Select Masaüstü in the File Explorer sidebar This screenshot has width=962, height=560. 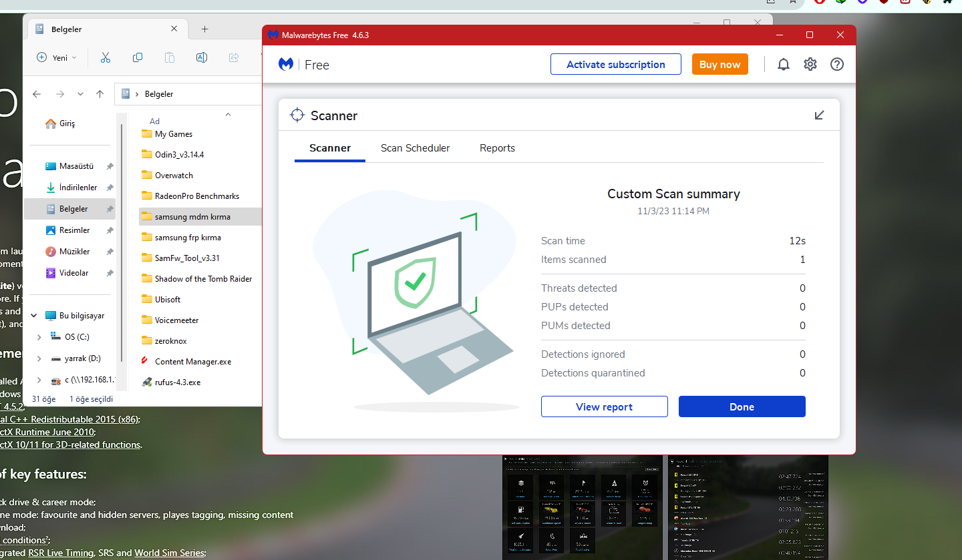[69, 166]
